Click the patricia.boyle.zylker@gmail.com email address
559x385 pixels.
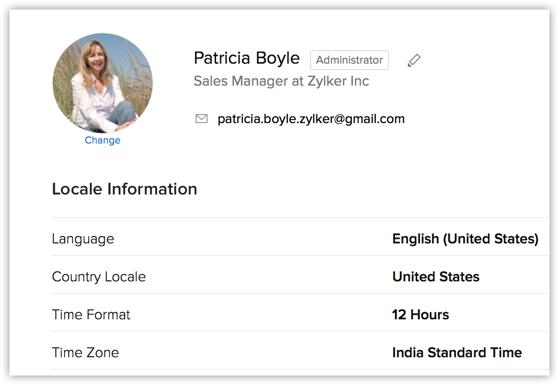(311, 119)
